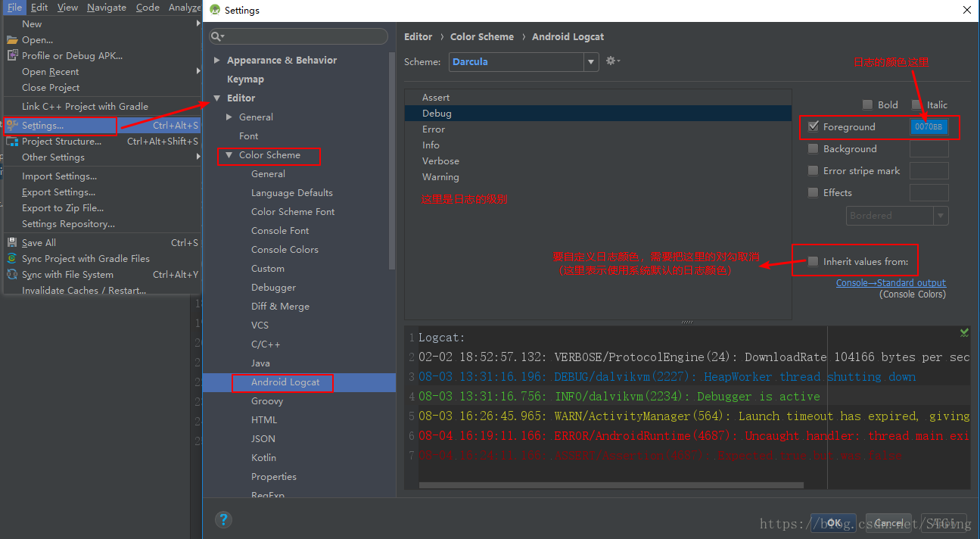Click the help question mark icon
This screenshot has height=539, width=980.
[x=223, y=519]
